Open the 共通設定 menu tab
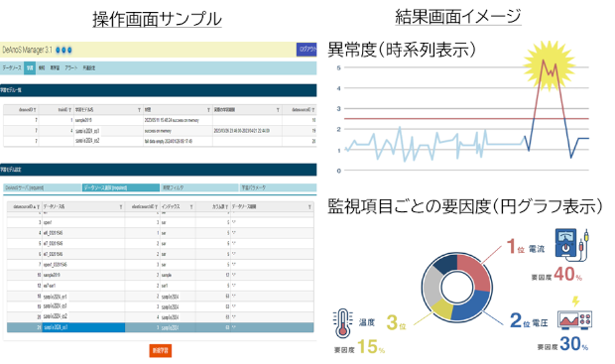 click(89, 67)
